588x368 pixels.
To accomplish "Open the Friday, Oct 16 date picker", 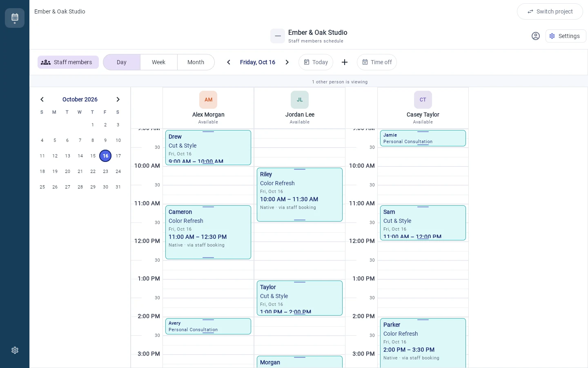I will click(x=258, y=62).
